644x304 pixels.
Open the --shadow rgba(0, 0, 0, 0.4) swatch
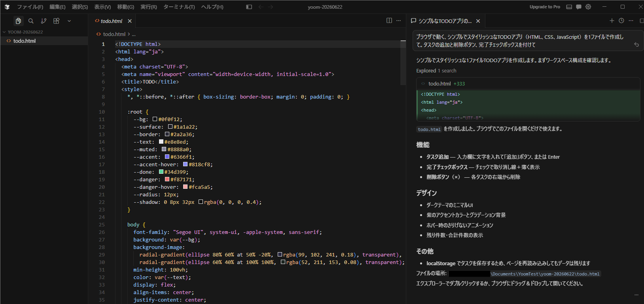(x=201, y=202)
